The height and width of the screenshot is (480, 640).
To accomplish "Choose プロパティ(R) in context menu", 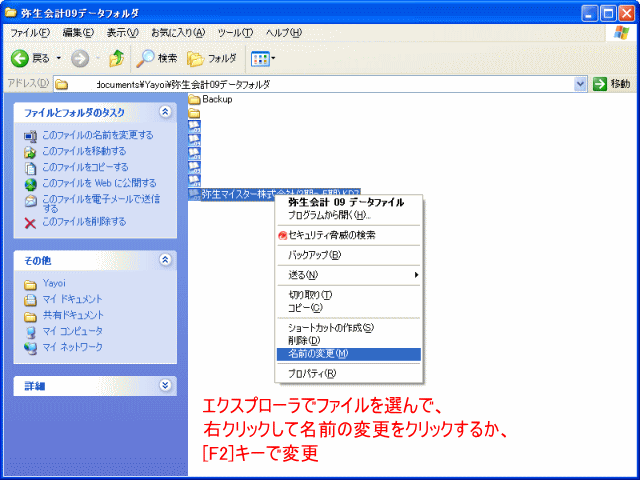I will coord(312,373).
